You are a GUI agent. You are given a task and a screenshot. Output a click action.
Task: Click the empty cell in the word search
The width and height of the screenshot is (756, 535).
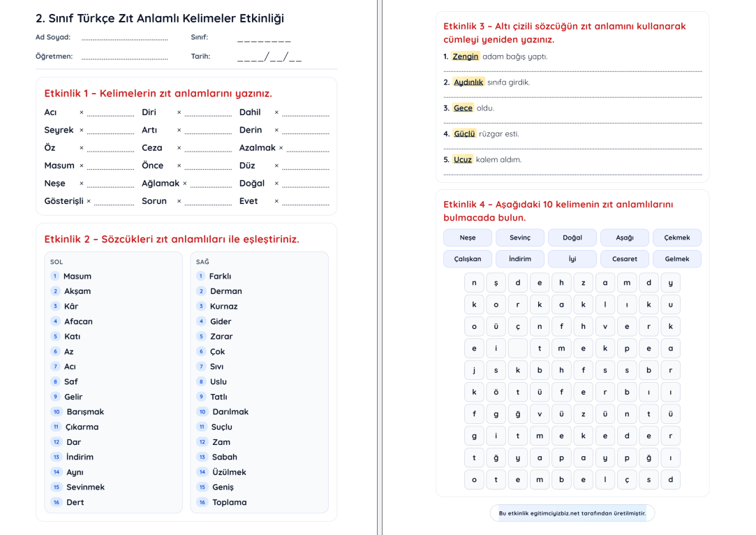click(x=518, y=349)
